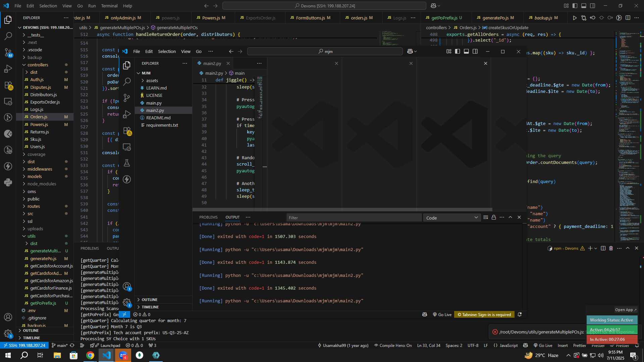Open Extensions view in Devoms activity bar

click(8, 85)
